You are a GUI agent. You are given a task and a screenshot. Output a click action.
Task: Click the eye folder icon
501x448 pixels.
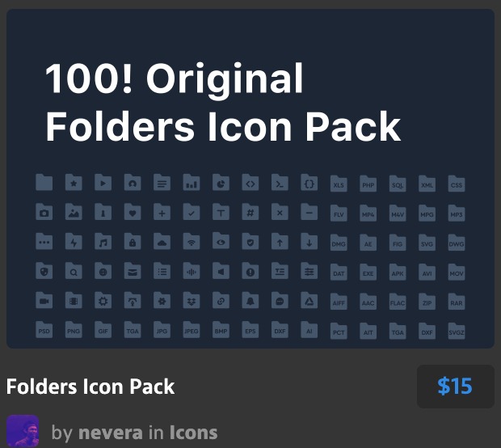pos(221,241)
